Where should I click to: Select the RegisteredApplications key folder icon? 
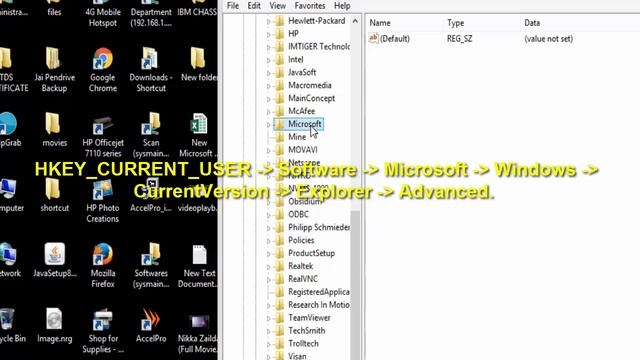coord(280,292)
